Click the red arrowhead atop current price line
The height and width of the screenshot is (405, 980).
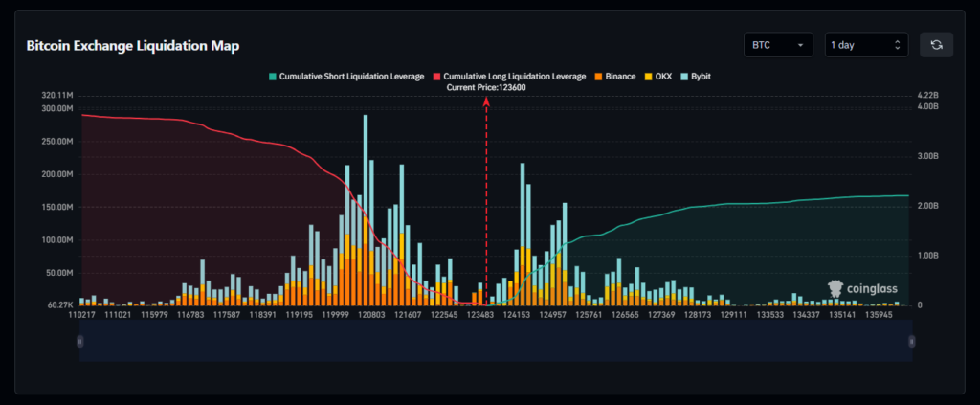tap(486, 100)
